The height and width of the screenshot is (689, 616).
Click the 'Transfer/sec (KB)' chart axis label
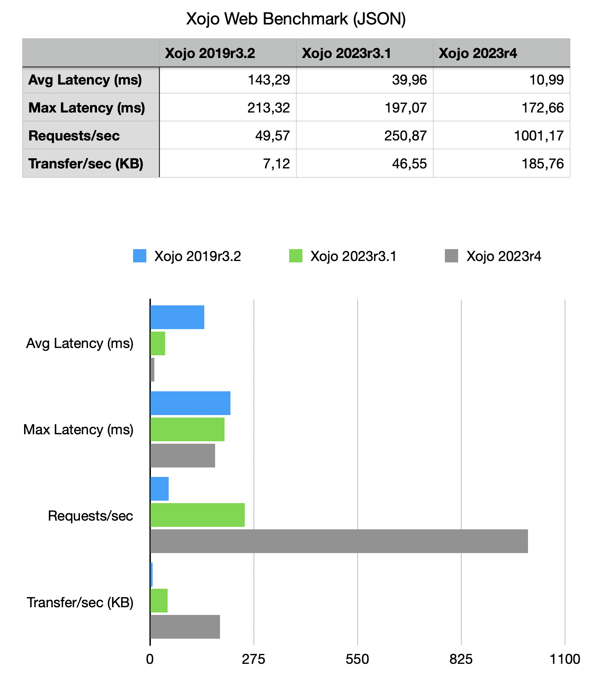(x=80, y=603)
